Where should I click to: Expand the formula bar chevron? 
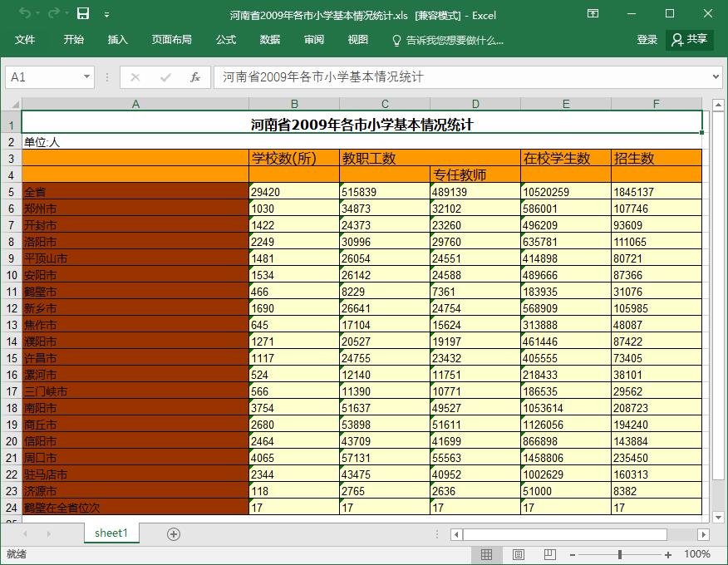click(716, 76)
